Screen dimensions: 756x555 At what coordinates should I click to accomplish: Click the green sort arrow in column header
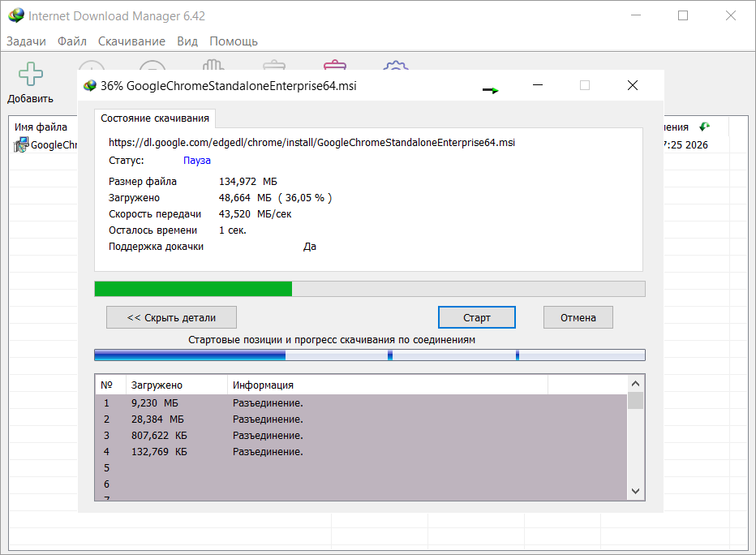(705, 127)
